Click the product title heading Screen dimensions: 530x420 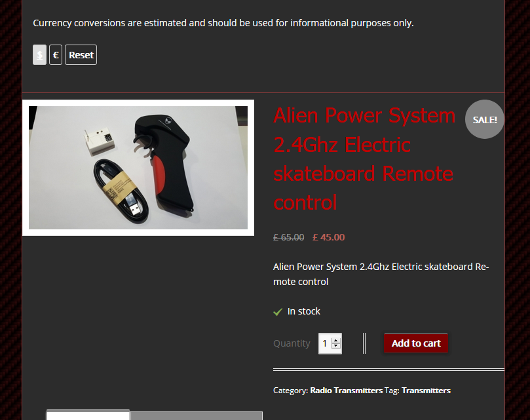364,159
